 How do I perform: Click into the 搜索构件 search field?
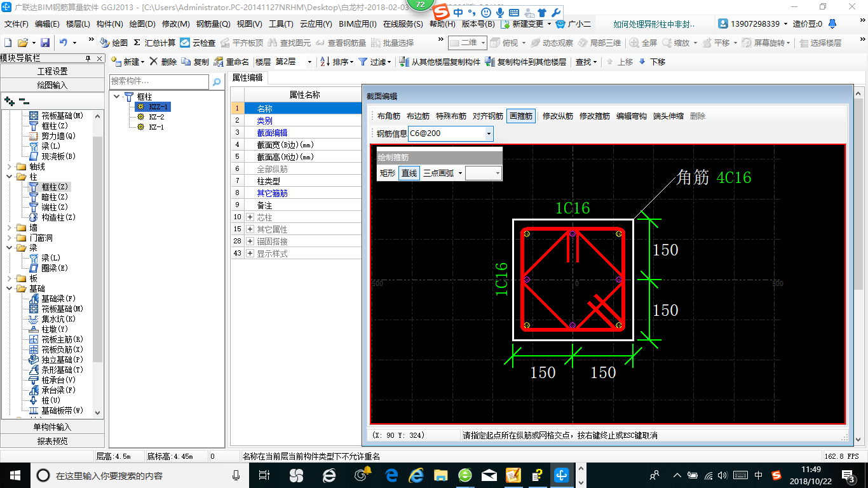pos(159,81)
